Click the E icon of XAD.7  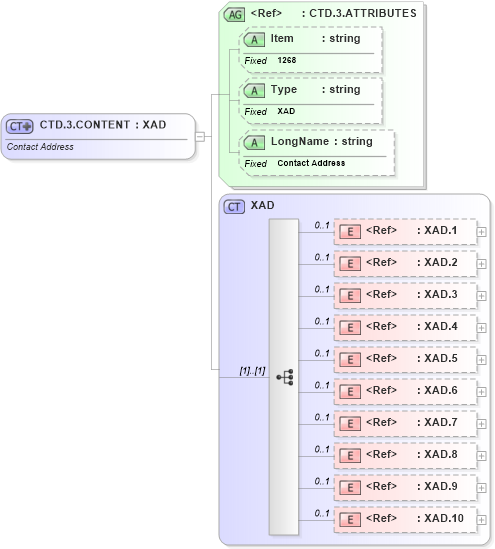tap(350, 424)
